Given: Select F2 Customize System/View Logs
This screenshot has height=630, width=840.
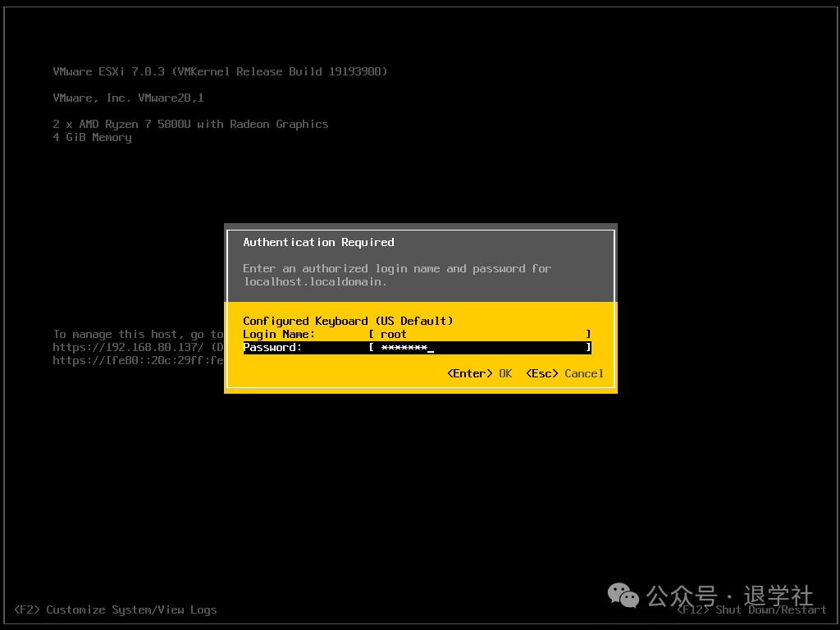Looking at the screenshot, I should click(116, 609).
